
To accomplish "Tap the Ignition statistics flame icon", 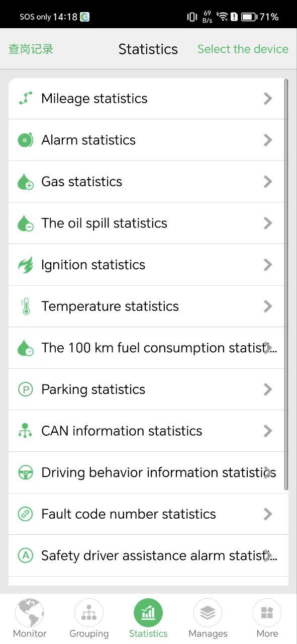I will (25, 265).
